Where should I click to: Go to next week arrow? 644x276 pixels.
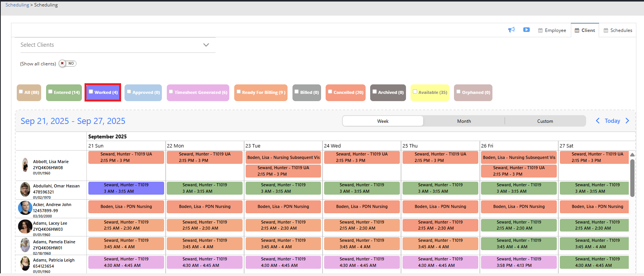(627, 121)
